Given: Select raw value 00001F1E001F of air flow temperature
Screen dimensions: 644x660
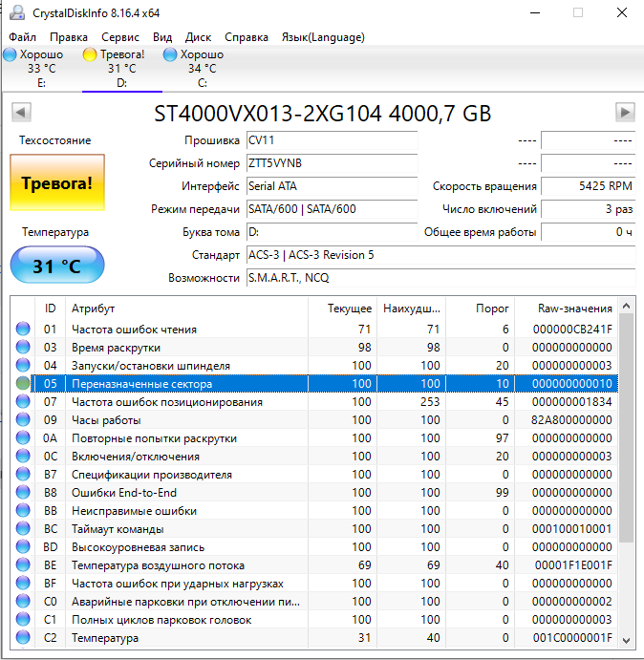Looking at the screenshot, I should pyautogui.click(x=573, y=565).
